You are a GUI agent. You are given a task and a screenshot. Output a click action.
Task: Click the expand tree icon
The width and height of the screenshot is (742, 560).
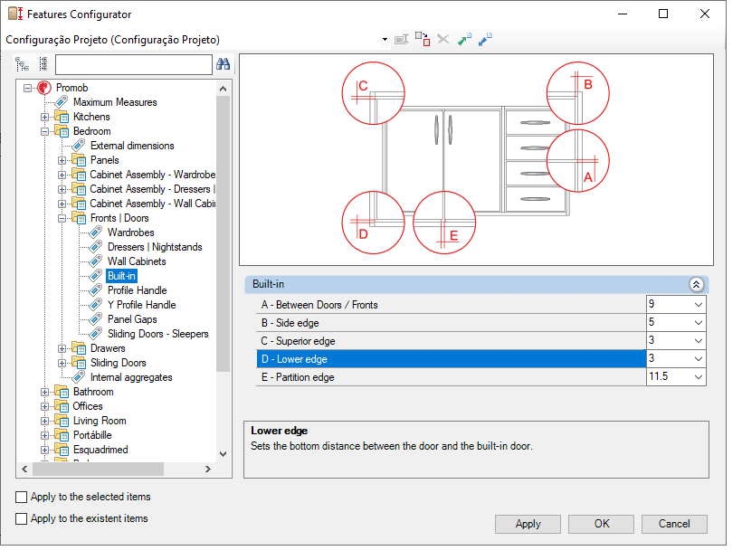[23, 64]
